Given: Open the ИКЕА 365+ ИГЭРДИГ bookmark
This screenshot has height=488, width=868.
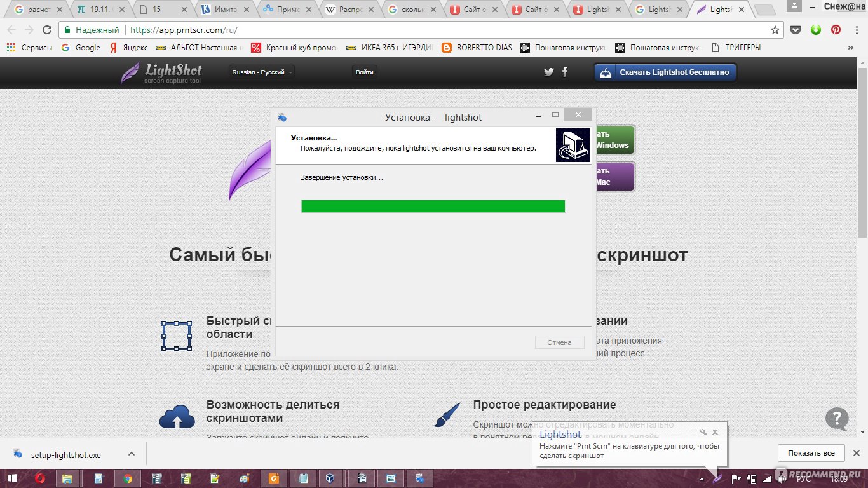Looking at the screenshot, I should 390,48.
